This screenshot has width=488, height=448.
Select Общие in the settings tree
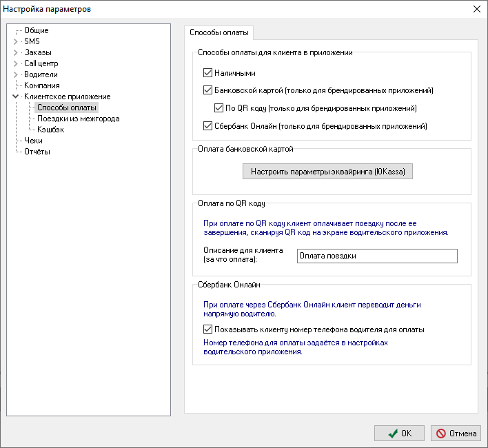click(x=36, y=30)
